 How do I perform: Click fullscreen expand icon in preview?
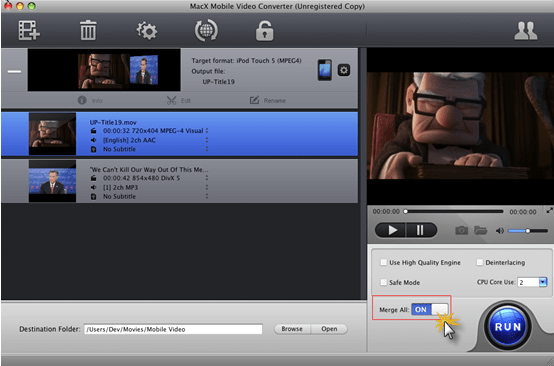click(549, 210)
